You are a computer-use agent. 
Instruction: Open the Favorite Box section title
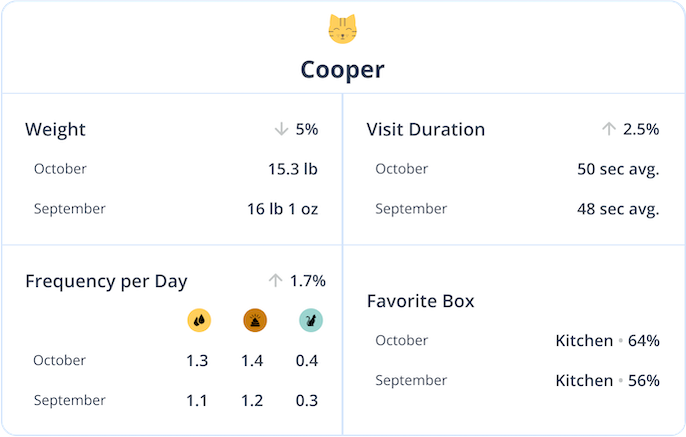point(420,301)
